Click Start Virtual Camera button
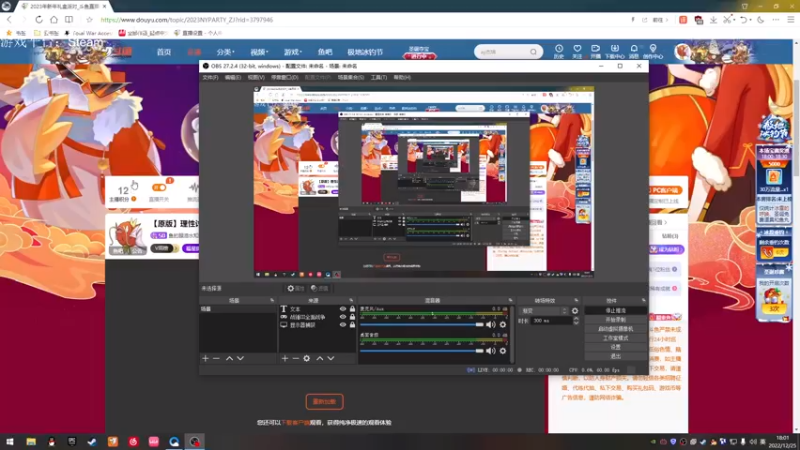Image resolution: width=800 pixels, height=450 pixels. pos(615,329)
